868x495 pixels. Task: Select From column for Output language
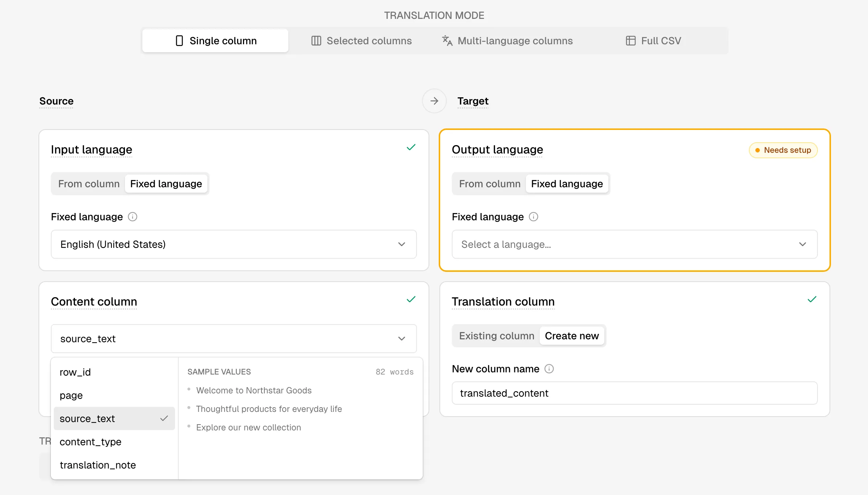490,184
